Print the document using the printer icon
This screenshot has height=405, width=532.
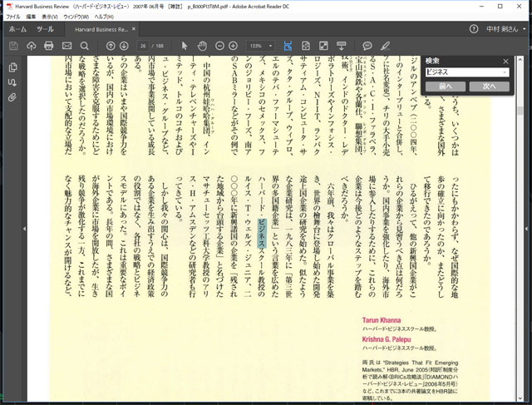[x=49, y=45]
